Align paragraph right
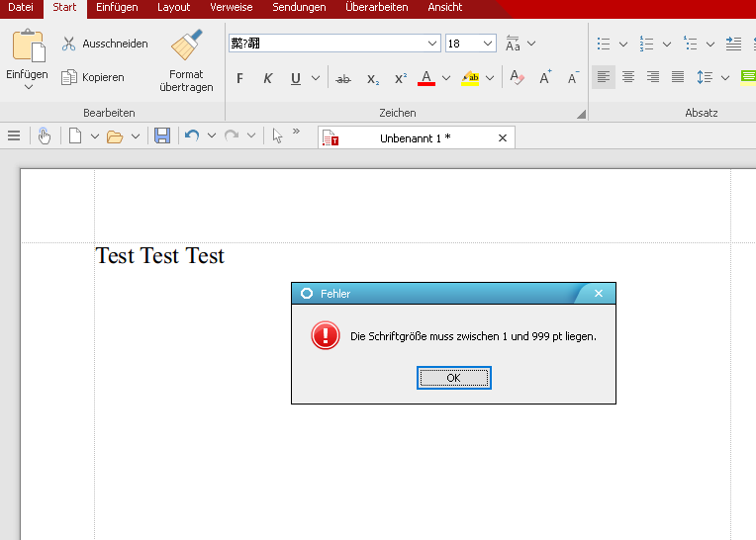756x540 pixels. pyautogui.click(x=653, y=77)
